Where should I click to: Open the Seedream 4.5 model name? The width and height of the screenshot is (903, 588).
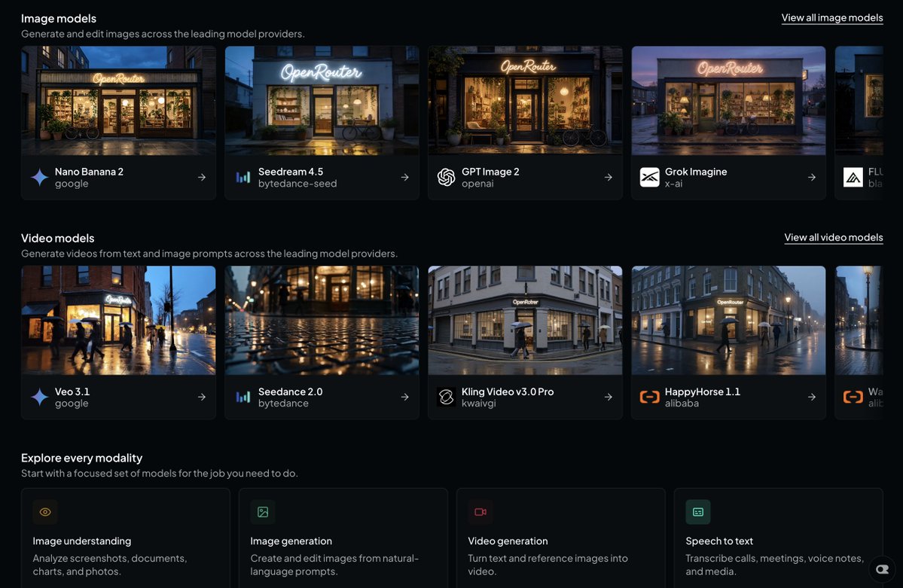click(290, 172)
